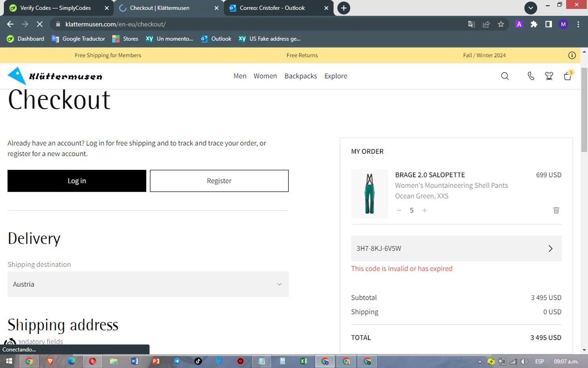Click the address bar URL
The height and width of the screenshot is (368, 588).
116,24
